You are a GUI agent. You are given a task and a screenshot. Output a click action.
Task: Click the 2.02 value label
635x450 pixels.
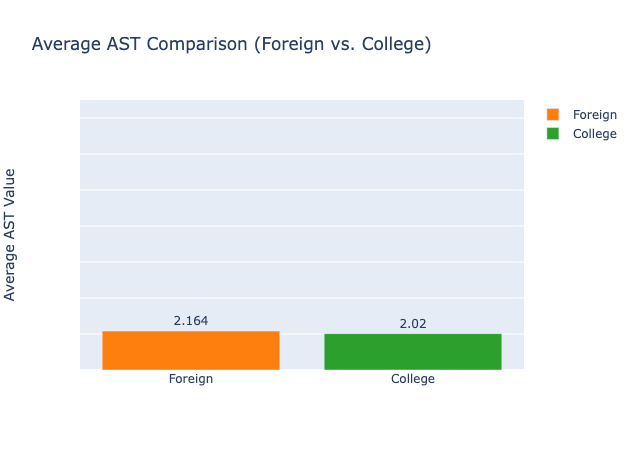[x=412, y=324]
